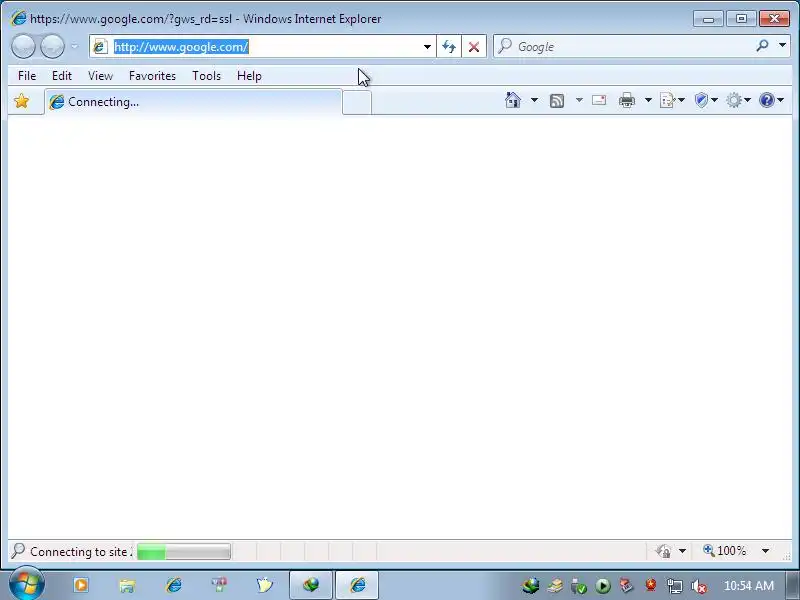
Task: Expand the Home button dropdown arrow
Action: pos(534,100)
